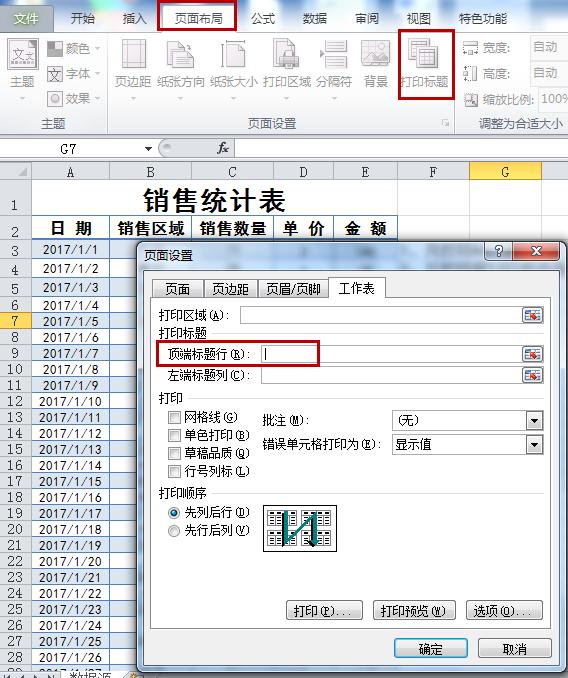
Task: Click the 销售统计表 title cell
Action: click(214, 200)
